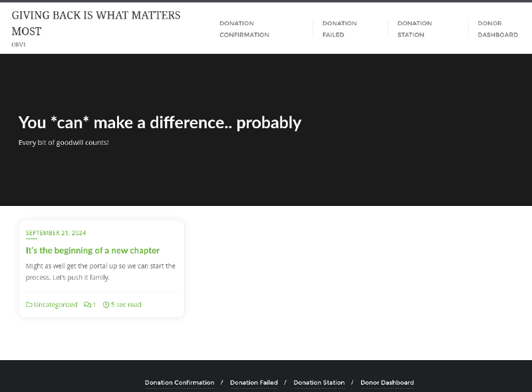The width and height of the screenshot is (532, 392).
Task: Visit Donation Station from the footer
Action: 319,383
